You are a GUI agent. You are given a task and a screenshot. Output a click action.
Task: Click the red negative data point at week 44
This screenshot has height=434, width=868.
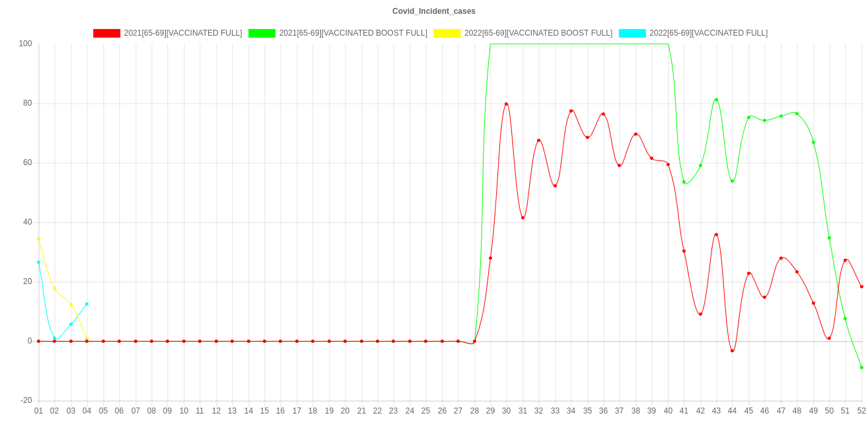732,351
